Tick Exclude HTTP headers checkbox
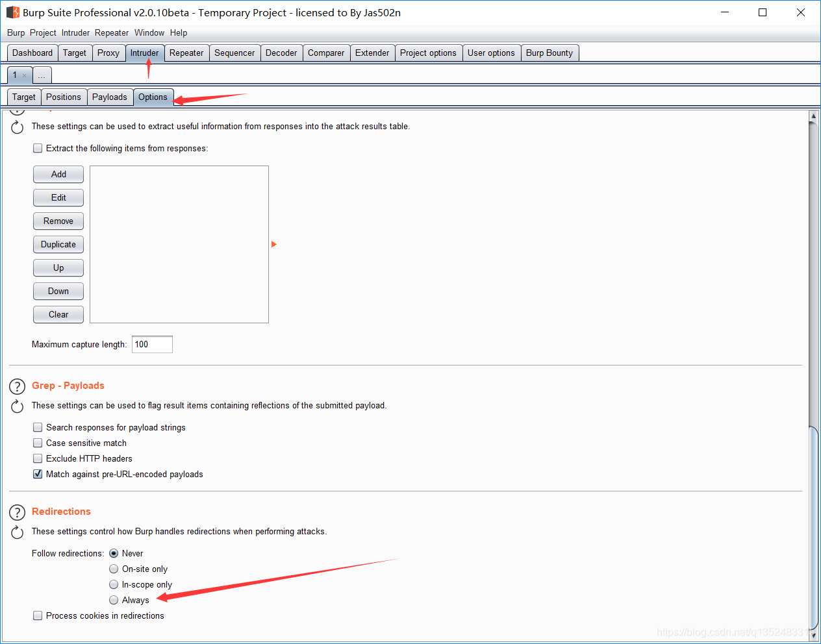This screenshot has width=821, height=644. (38, 458)
